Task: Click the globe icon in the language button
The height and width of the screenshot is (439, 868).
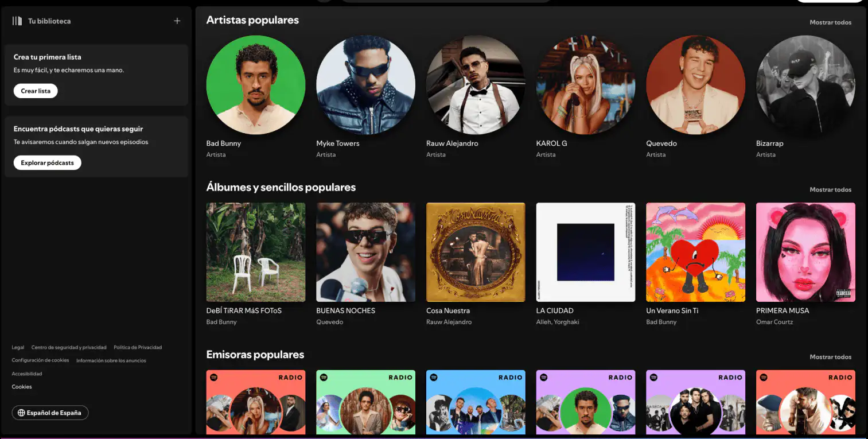Action: point(21,413)
